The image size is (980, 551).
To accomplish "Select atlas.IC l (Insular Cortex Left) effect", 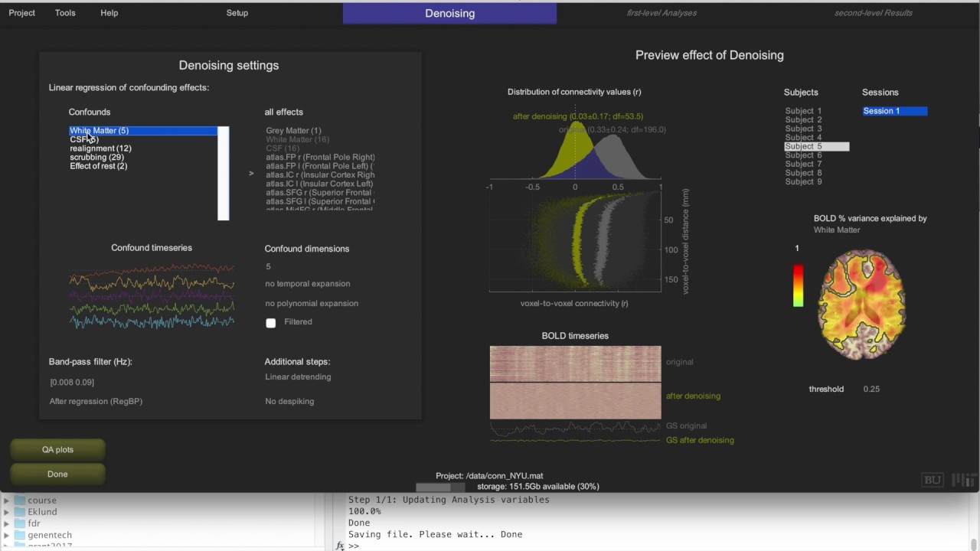I will click(x=320, y=184).
